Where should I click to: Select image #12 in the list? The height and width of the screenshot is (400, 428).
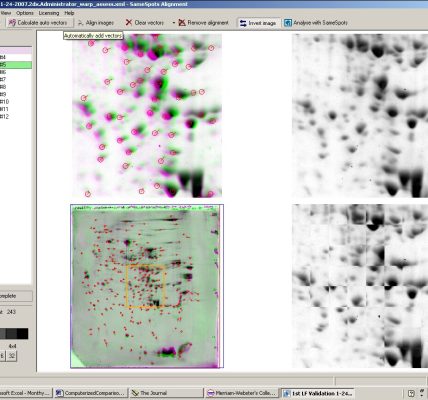[x=16, y=116]
